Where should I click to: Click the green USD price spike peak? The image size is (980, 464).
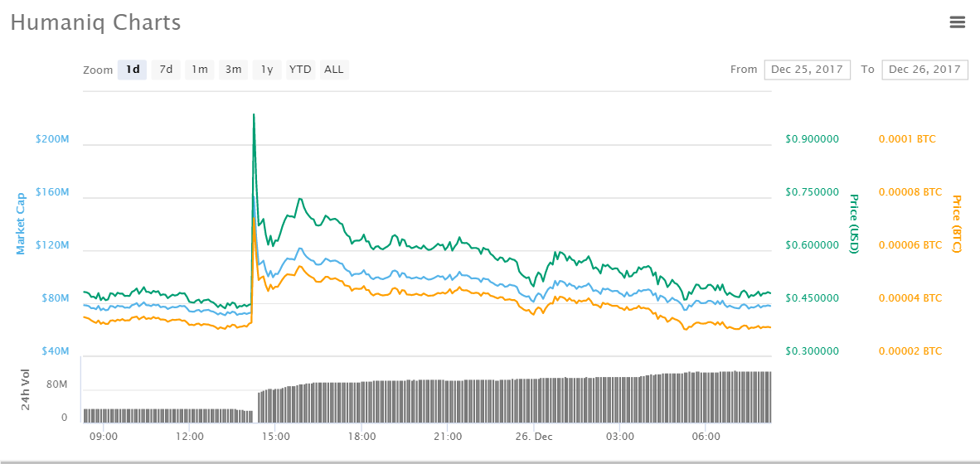(254, 115)
